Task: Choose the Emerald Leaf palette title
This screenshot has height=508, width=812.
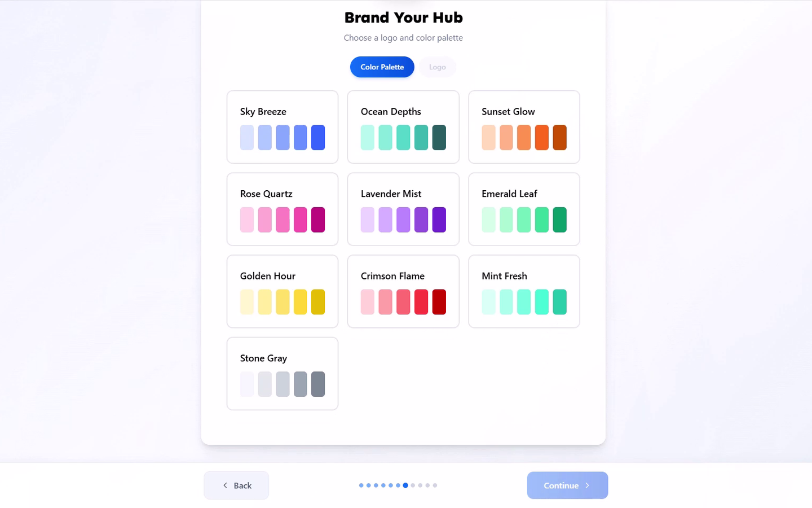Action: [x=509, y=194]
